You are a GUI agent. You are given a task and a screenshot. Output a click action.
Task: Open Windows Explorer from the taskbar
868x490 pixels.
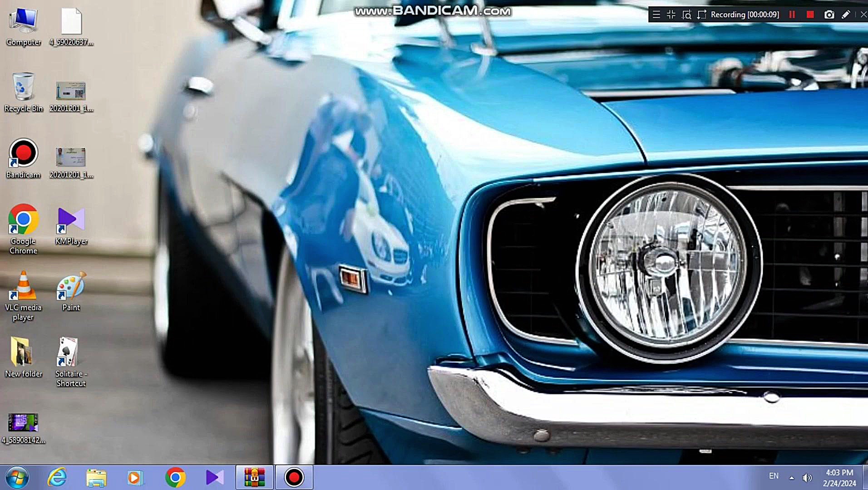96,477
